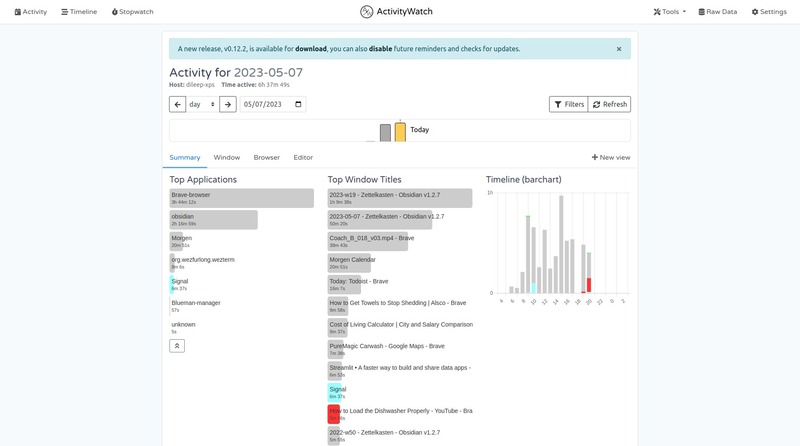Expand the Tools dropdown menu

click(x=669, y=12)
